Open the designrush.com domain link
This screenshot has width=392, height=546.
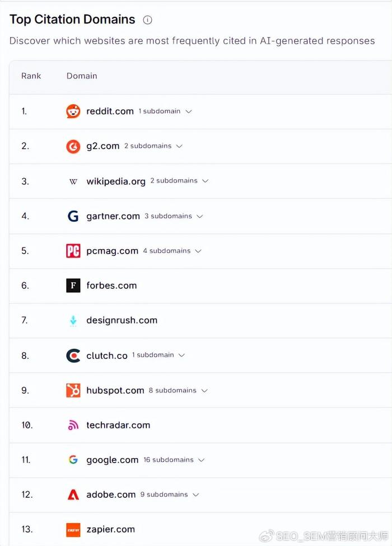pos(122,320)
